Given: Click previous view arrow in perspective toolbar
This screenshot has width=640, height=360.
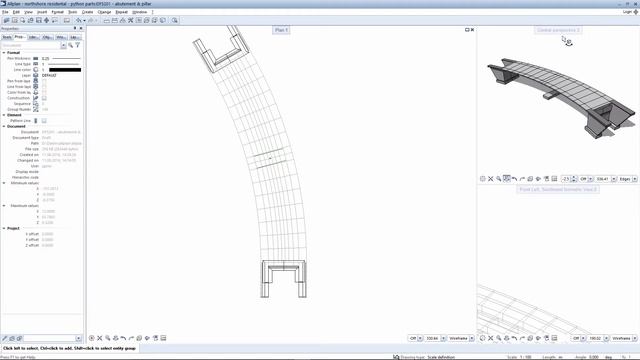Looking at the screenshot, I should click(x=515, y=179).
